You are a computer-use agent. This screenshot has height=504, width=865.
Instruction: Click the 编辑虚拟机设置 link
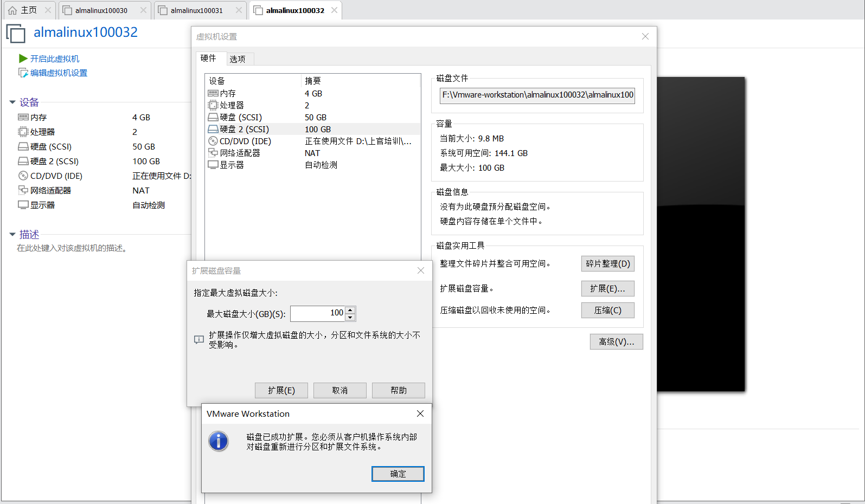pos(59,73)
